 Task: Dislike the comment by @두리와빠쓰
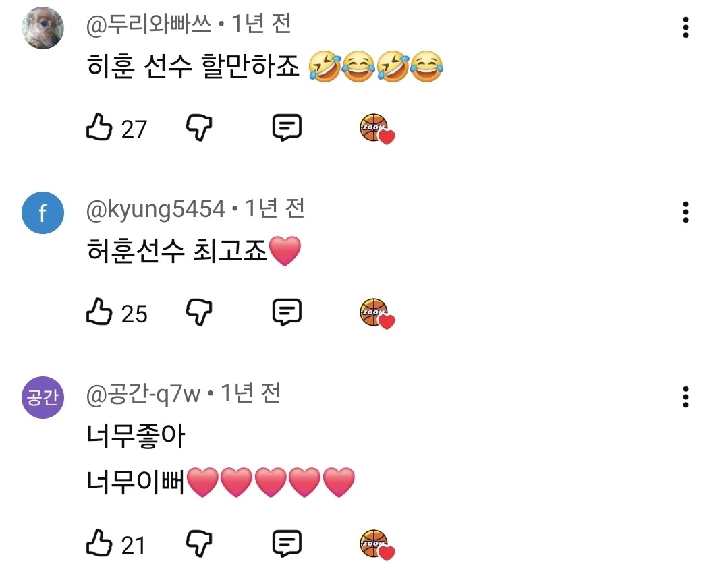click(199, 127)
